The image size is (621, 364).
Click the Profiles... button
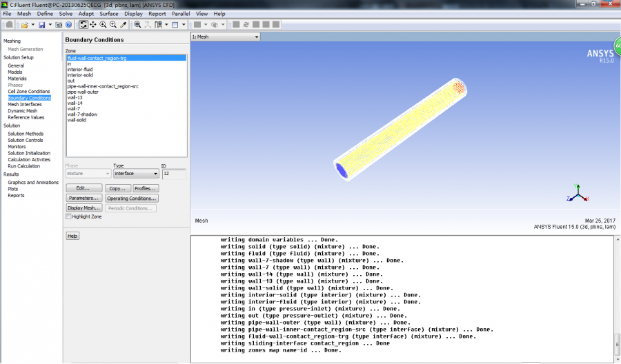pyautogui.click(x=146, y=188)
